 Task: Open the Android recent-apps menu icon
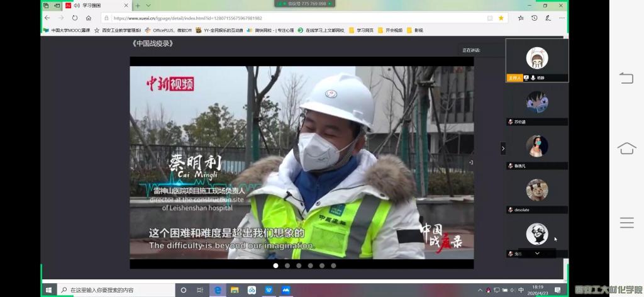[x=626, y=223]
